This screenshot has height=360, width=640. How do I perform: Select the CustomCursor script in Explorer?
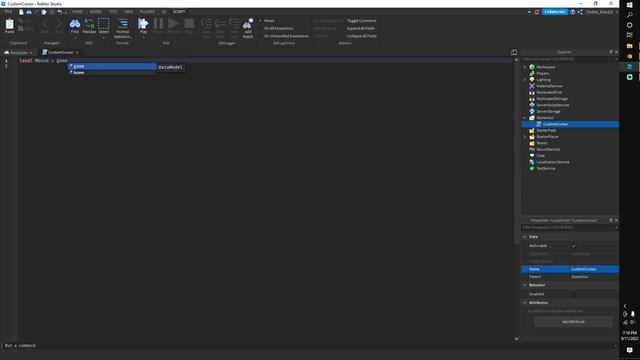[555, 124]
